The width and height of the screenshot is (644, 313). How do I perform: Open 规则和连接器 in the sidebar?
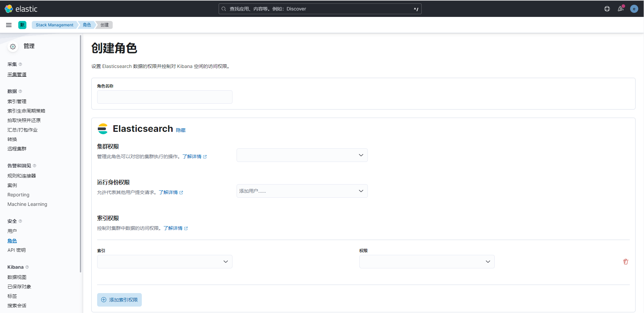point(22,176)
